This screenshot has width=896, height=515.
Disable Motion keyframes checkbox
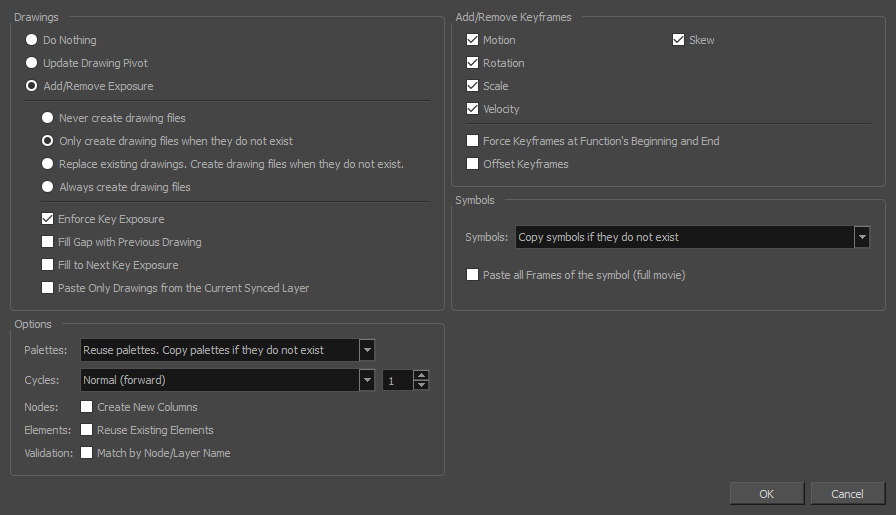pyautogui.click(x=473, y=40)
